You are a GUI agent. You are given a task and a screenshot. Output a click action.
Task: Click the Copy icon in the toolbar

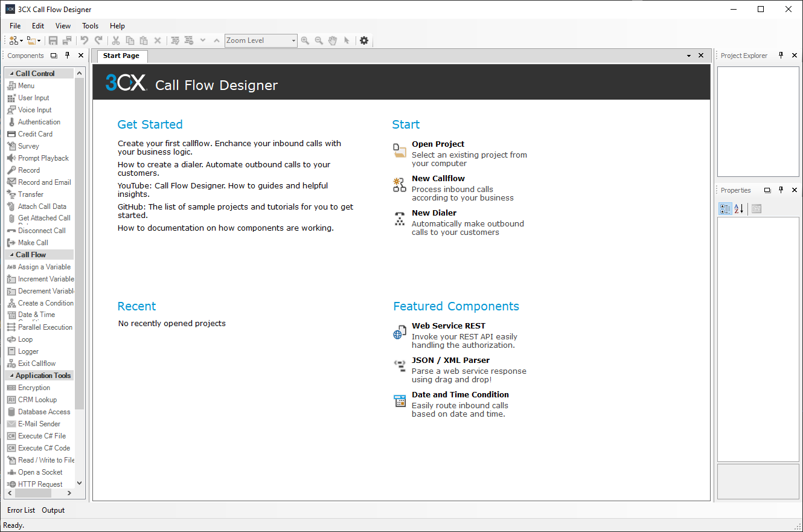[130, 40]
